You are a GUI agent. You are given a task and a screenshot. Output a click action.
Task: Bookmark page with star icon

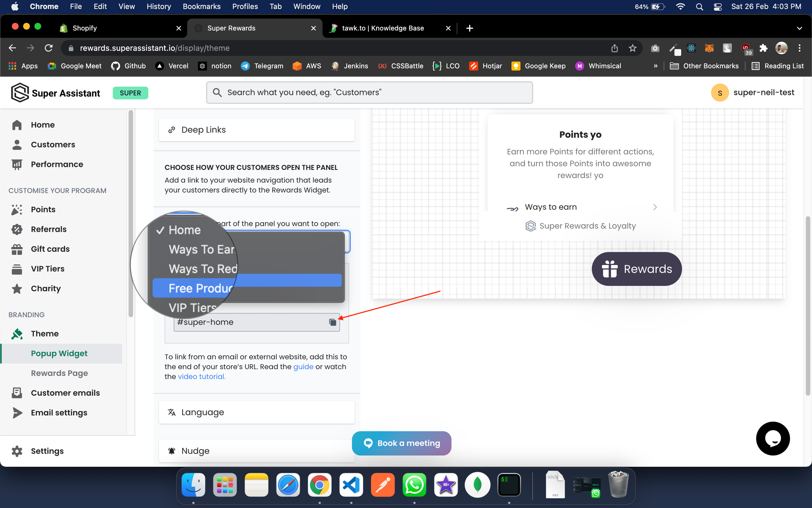click(633, 48)
